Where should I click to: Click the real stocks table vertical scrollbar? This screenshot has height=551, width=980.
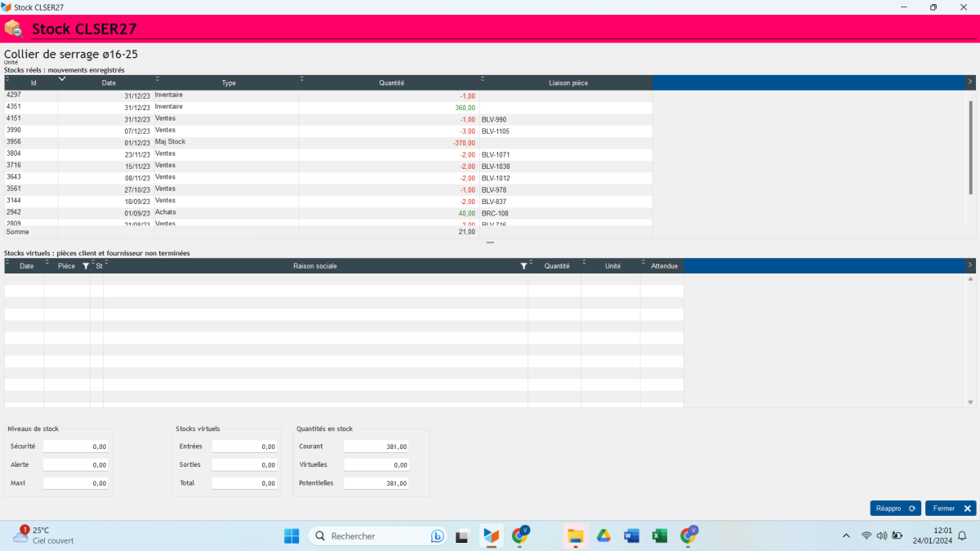click(x=970, y=147)
